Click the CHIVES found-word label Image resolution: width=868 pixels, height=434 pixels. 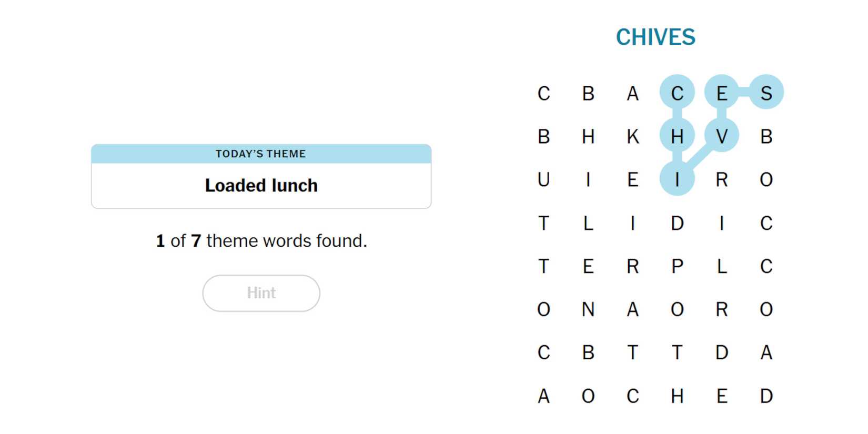[x=655, y=37]
